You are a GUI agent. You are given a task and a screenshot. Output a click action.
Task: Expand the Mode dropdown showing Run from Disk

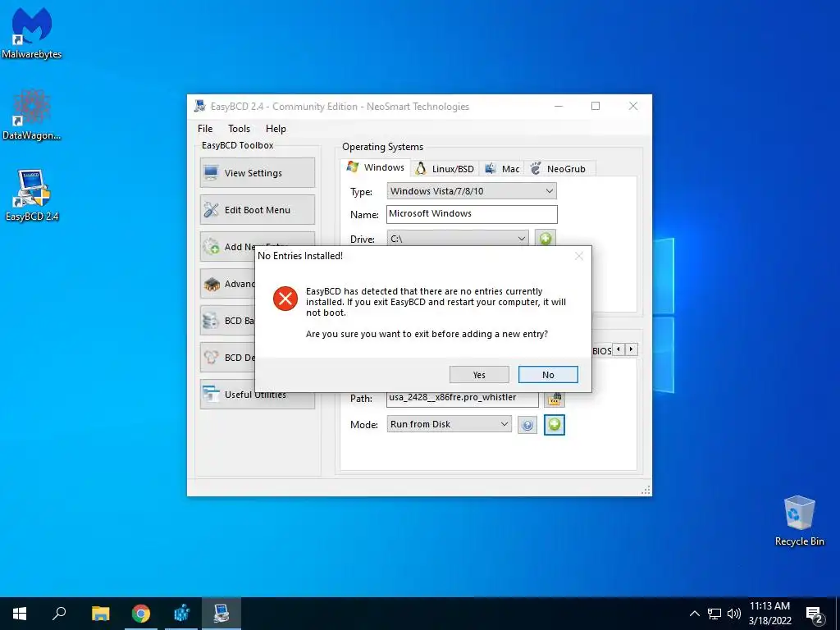pyautogui.click(x=449, y=424)
